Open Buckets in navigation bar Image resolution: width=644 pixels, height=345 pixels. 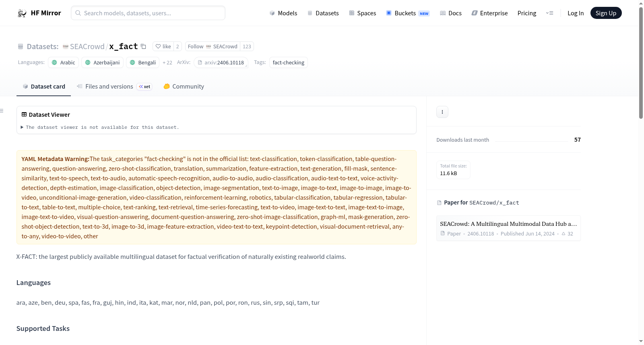click(408, 13)
